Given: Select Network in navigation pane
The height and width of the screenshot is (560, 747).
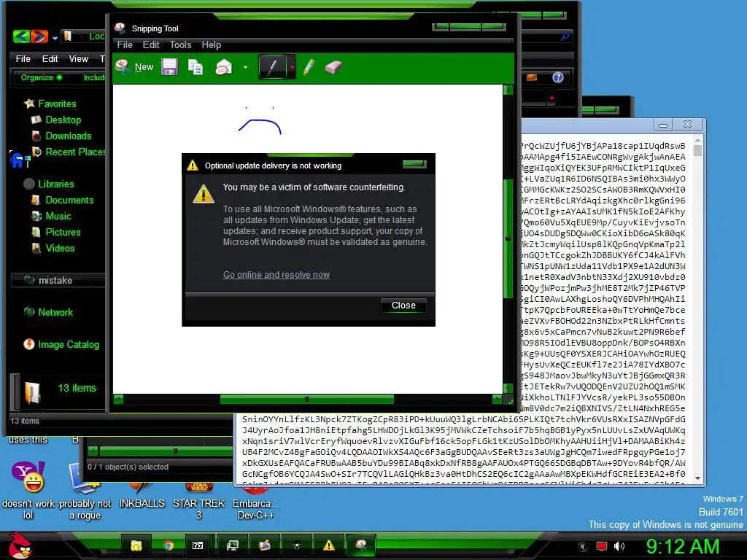Looking at the screenshot, I should coord(49,312).
